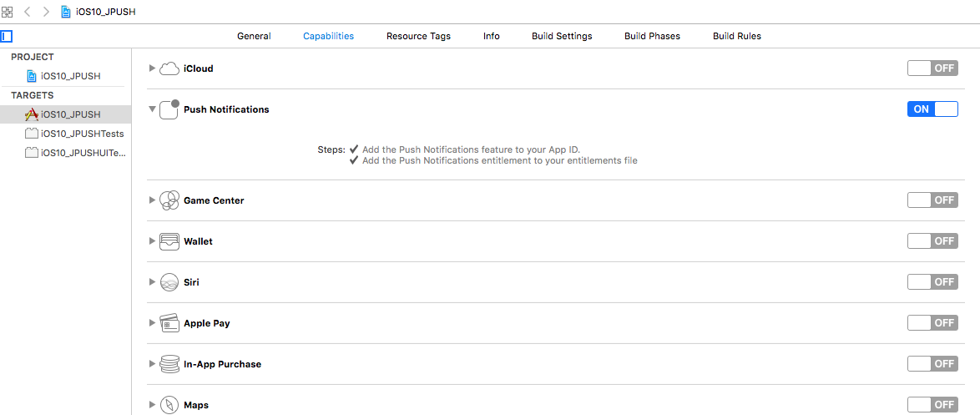This screenshot has width=980, height=415.
Task: Turn on the Maps switch
Action: [932, 405]
